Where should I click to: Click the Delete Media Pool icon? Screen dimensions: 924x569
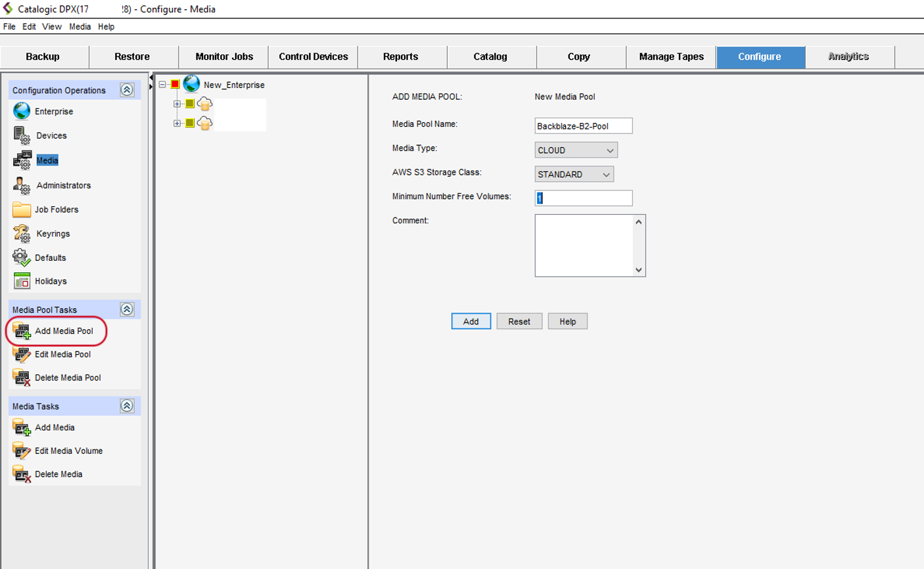click(x=22, y=378)
